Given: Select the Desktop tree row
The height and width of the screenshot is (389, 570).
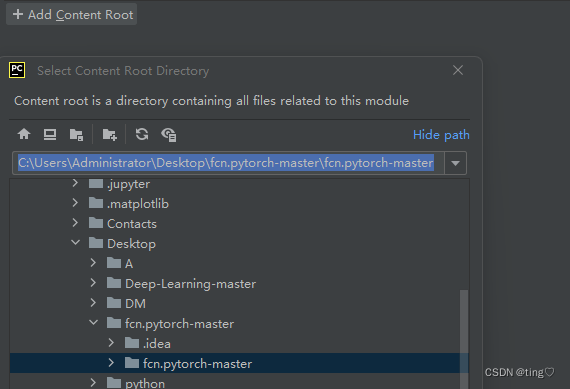Looking at the screenshot, I should click(239, 243).
